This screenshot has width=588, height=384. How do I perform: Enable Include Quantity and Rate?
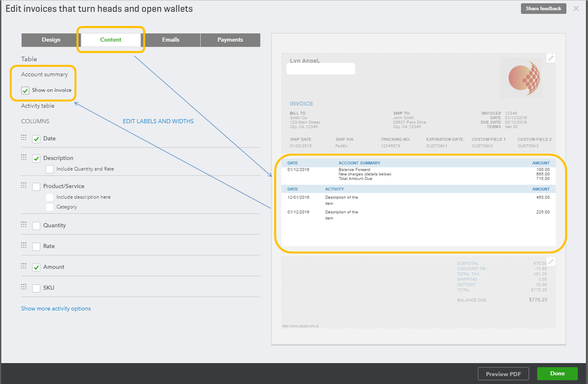coord(49,169)
